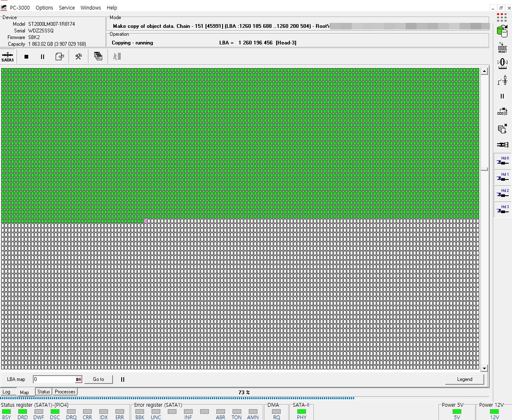Toggle head Hd 1
This screenshot has width=512, height=420.
(503, 177)
